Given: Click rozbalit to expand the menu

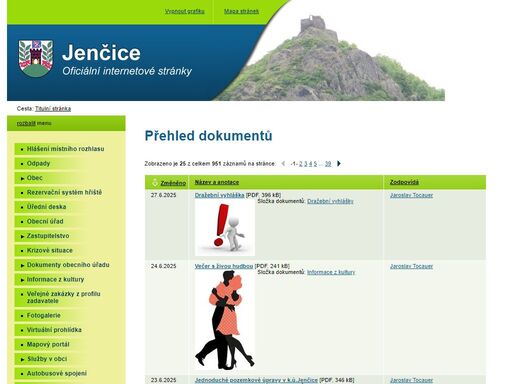Looking at the screenshot, I should (26, 123).
